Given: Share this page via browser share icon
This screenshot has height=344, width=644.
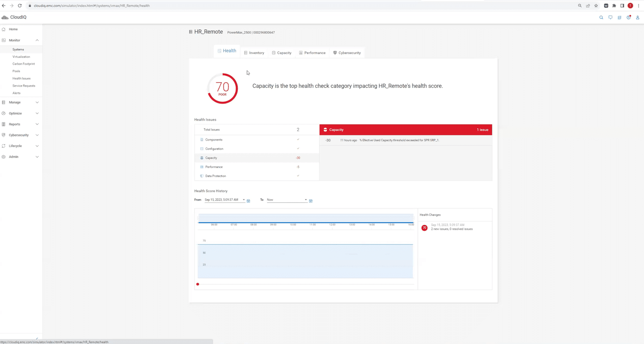Looking at the screenshot, I should click(588, 6).
